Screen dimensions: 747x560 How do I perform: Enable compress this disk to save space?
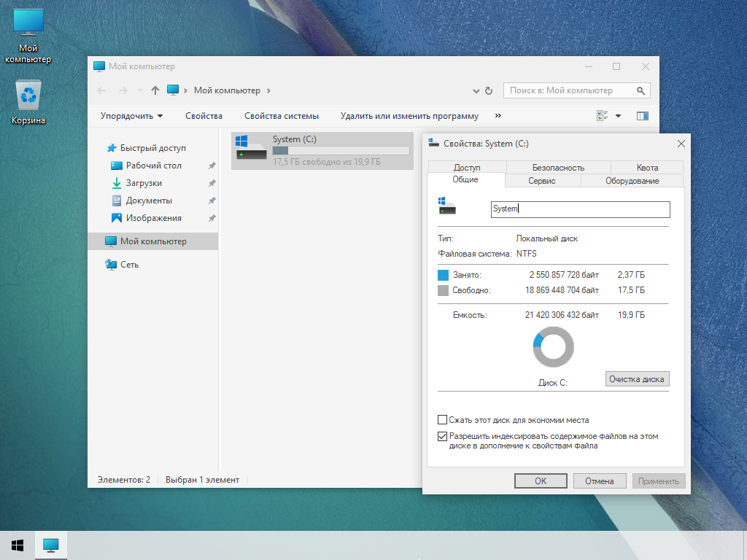[x=442, y=419]
